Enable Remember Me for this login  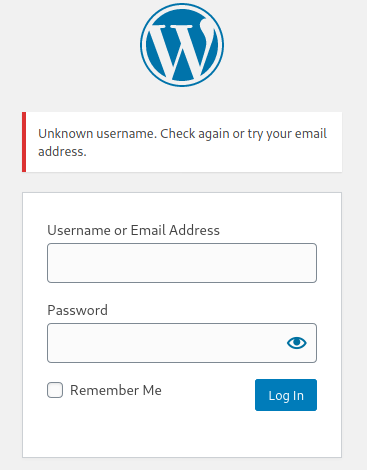55,390
